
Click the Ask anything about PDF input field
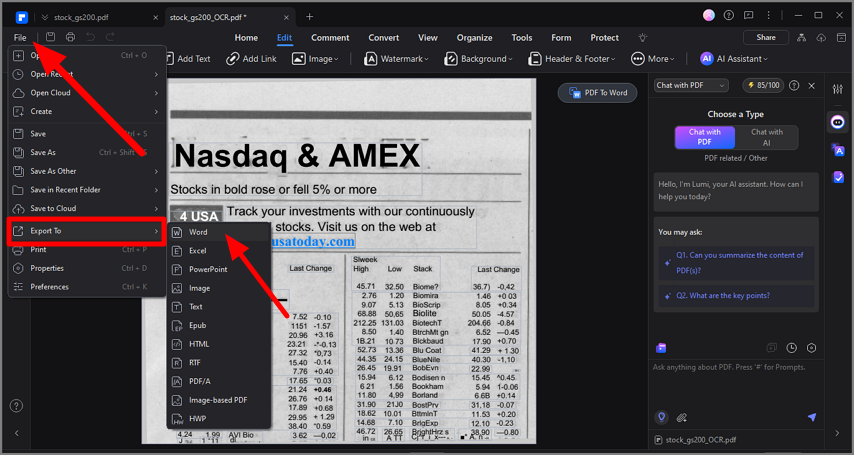pyautogui.click(x=736, y=384)
